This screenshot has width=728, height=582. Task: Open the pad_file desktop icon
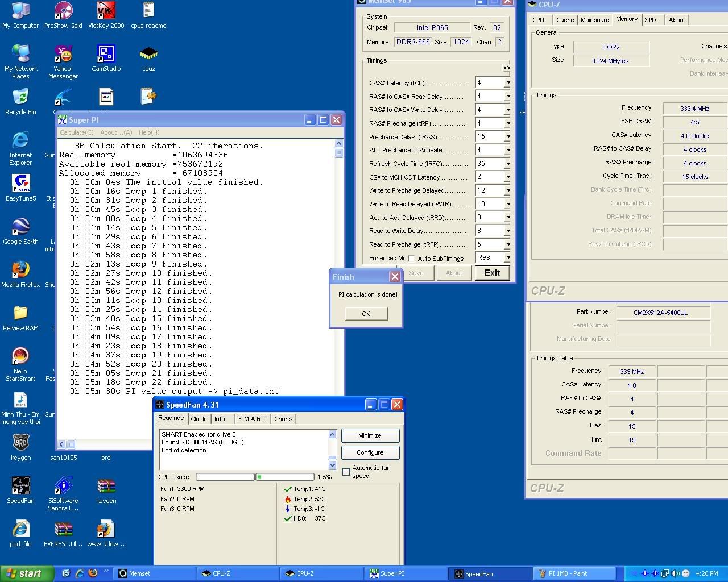tap(20, 534)
